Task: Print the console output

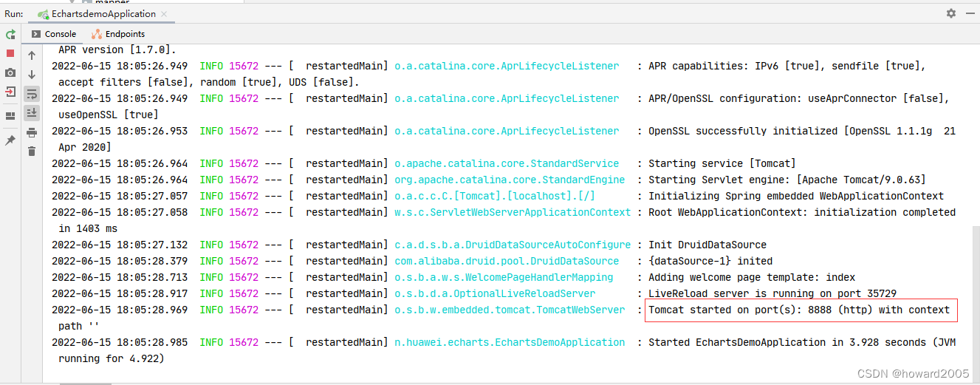Action: click(32, 132)
